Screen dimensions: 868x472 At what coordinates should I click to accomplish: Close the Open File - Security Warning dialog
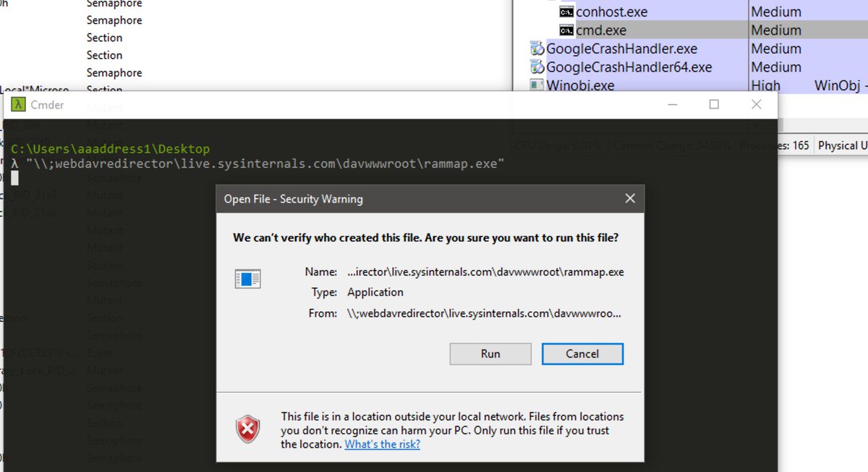[629, 198]
